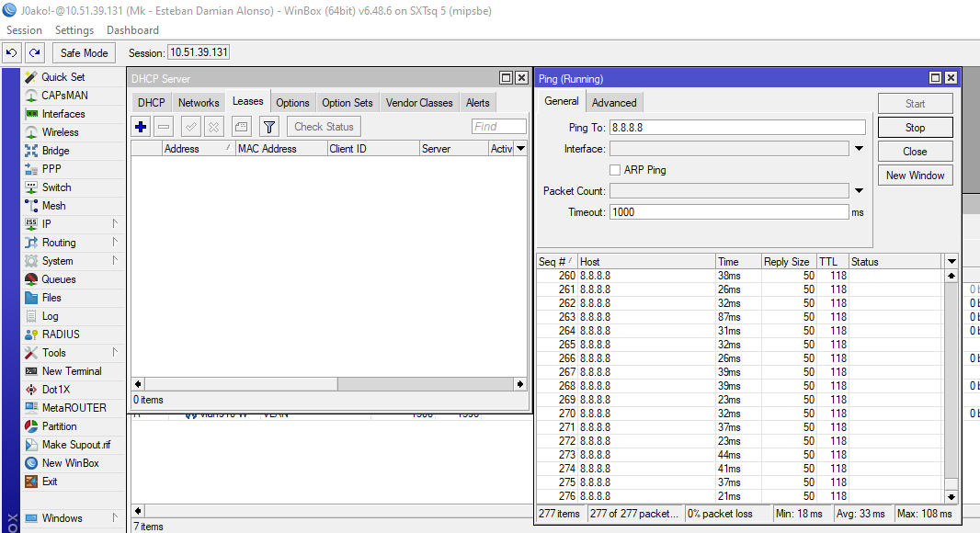
Task: Open the Wireless menu in the sidebar
Action: coord(60,132)
